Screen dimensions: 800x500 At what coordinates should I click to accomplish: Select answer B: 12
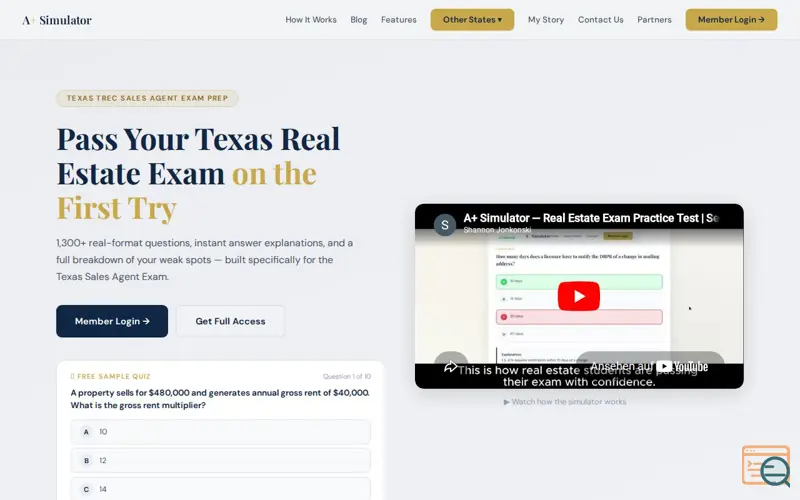tap(220, 461)
